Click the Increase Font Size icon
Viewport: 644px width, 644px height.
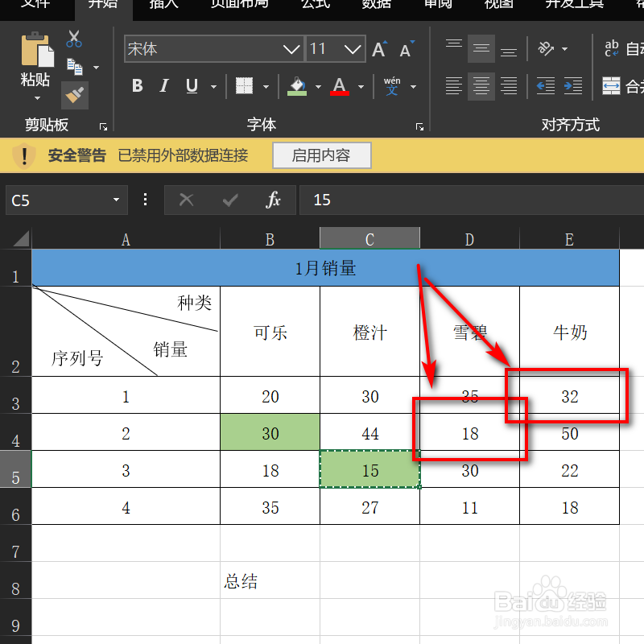pos(378,47)
